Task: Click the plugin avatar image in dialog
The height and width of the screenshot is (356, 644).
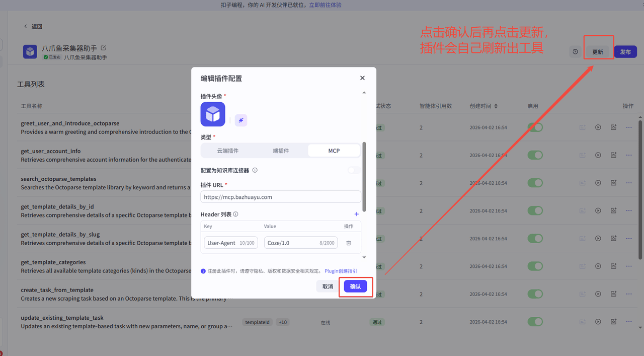Action: click(213, 114)
